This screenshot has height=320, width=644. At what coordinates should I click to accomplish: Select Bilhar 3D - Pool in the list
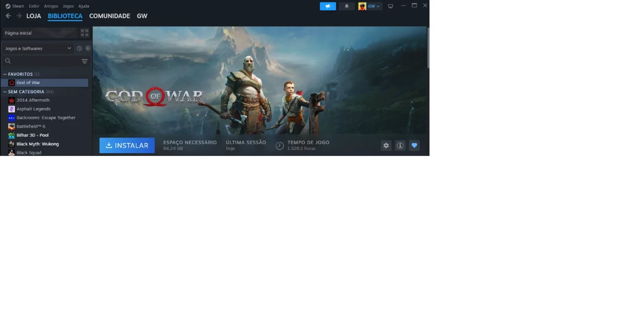click(x=45, y=135)
